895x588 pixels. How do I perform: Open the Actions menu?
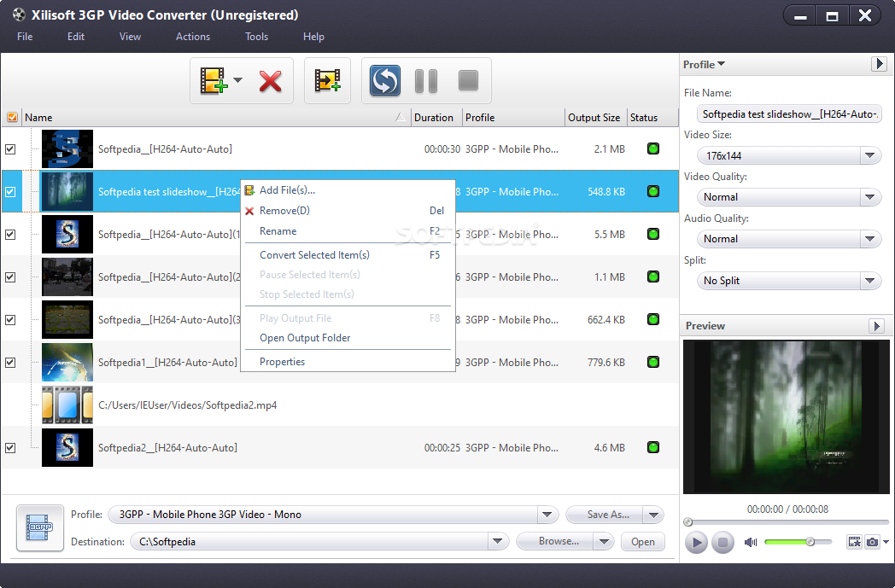point(193,37)
